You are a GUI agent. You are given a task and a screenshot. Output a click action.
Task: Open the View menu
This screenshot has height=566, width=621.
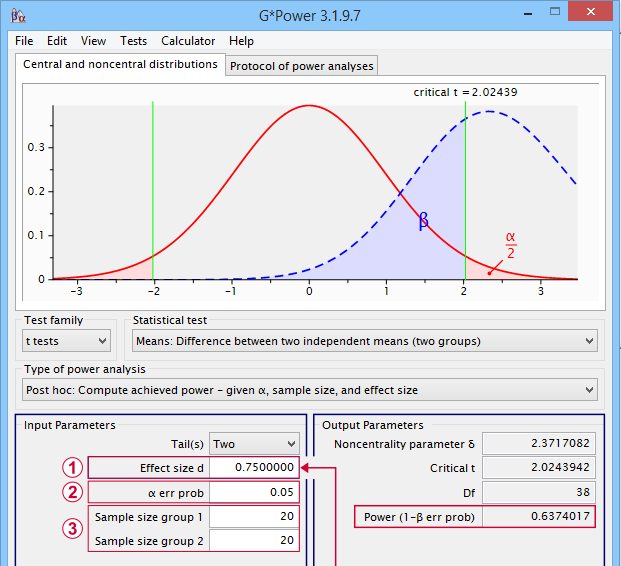tap(93, 41)
